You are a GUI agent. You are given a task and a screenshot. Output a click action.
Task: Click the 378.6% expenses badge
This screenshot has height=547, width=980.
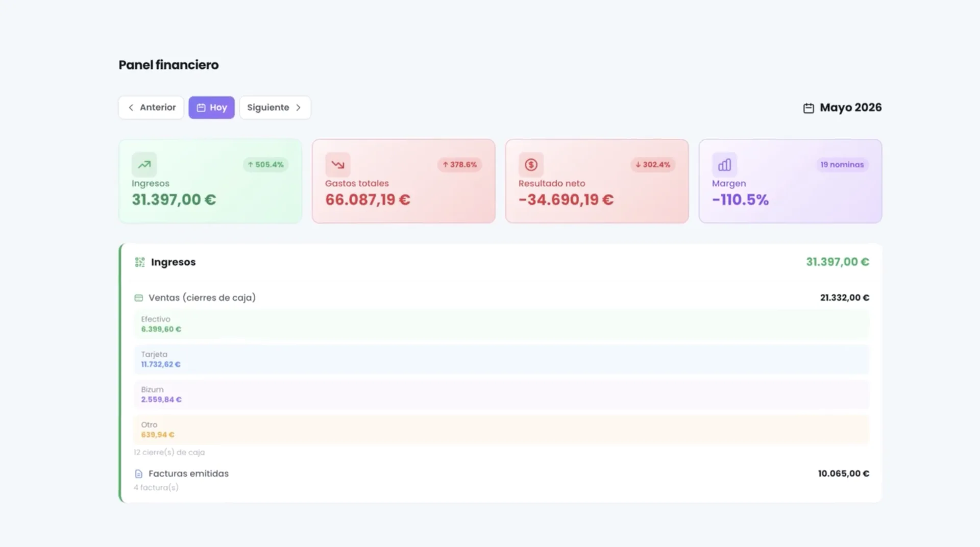pos(459,165)
